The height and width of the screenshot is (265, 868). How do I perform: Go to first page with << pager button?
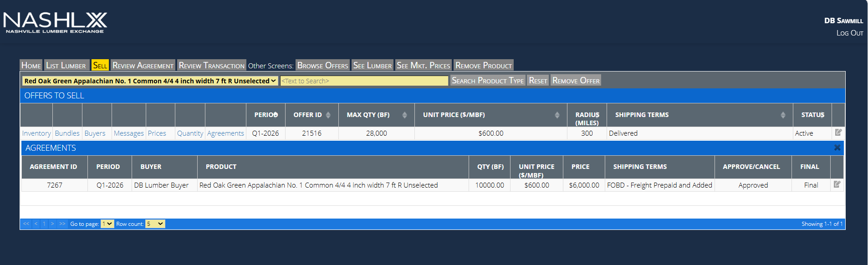(x=26, y=224)
